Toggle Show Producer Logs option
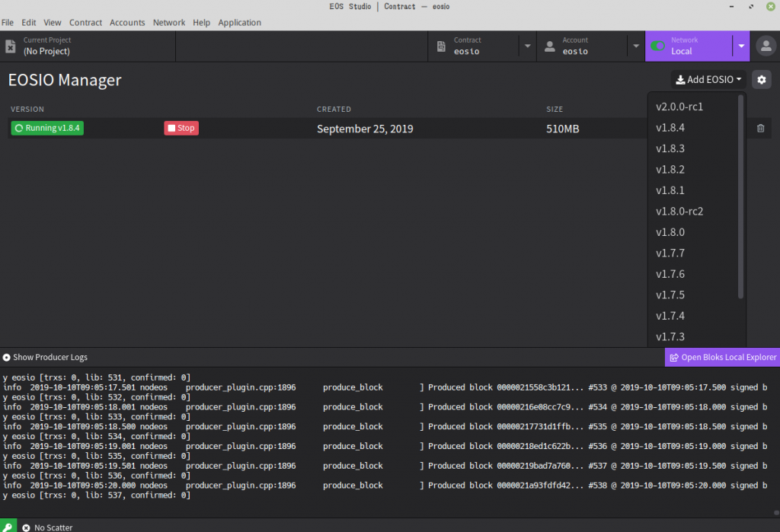This screenshot has width=780, height=532. [45, 357]
